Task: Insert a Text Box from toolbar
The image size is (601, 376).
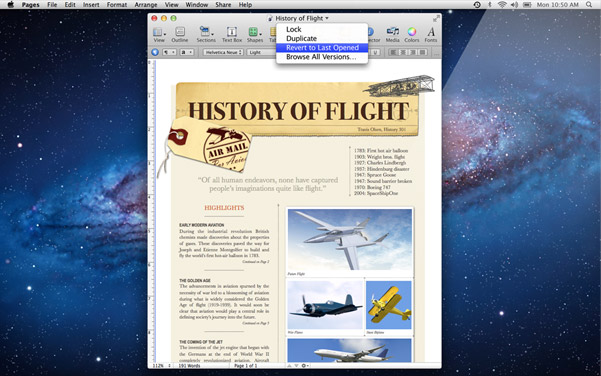Action: click(x=232, y=34)
